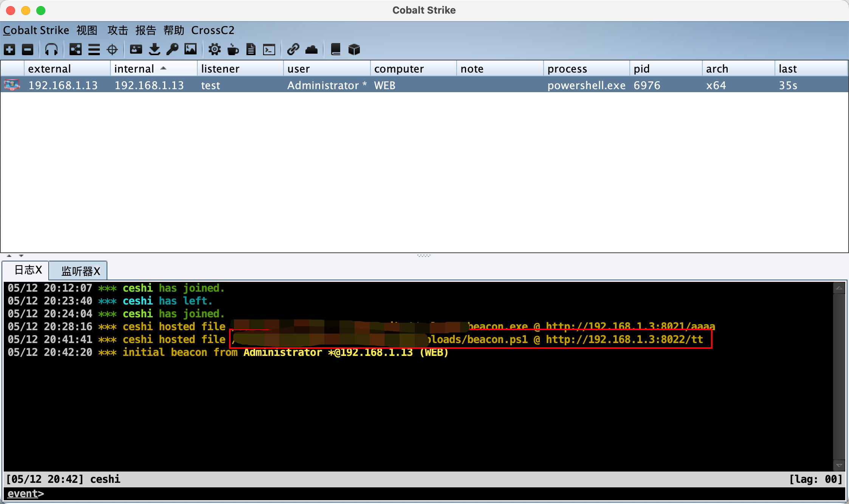Click the cloud icon to manage web server
The height and width of the screenshot is (504, 849).
[311, 49]
